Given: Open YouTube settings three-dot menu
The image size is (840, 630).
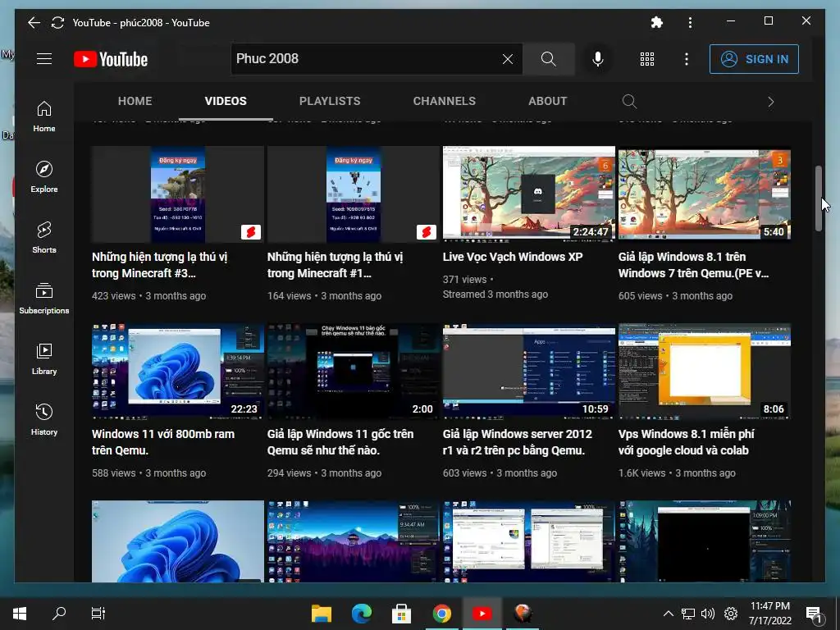Looking at the screenshot, I should 687,59.
